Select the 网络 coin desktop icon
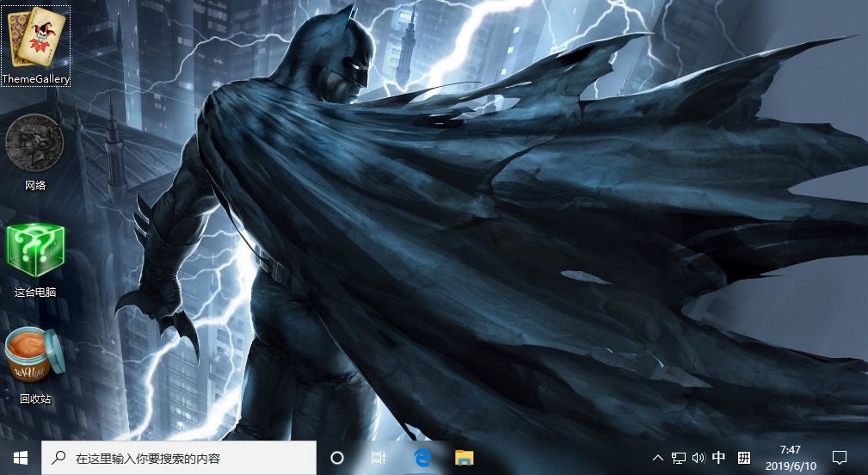868x475 pixels. (35, 153)
